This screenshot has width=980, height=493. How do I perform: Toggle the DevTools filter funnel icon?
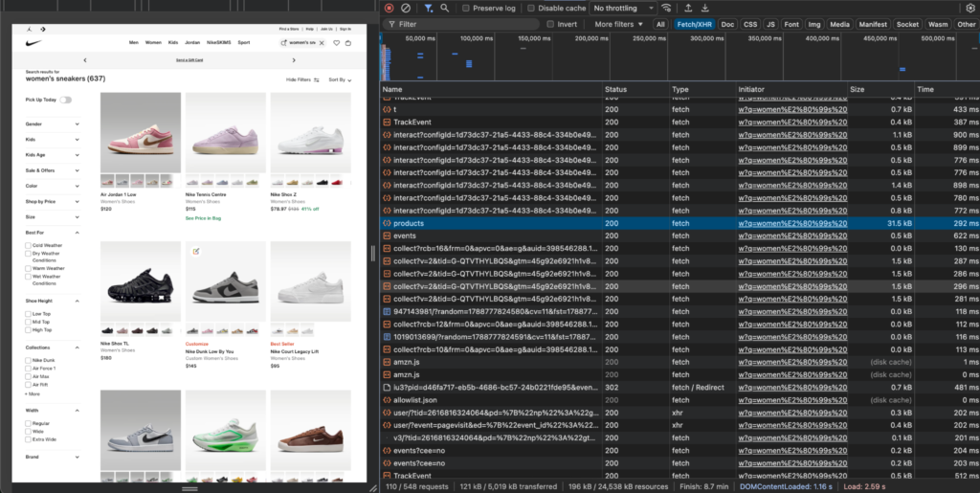[428, 8]
